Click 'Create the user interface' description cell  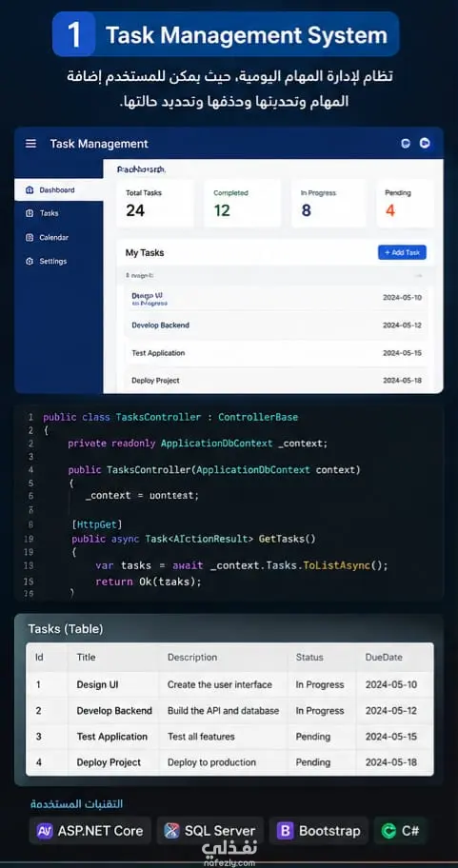pyautogui.click(x=220, y=684)
